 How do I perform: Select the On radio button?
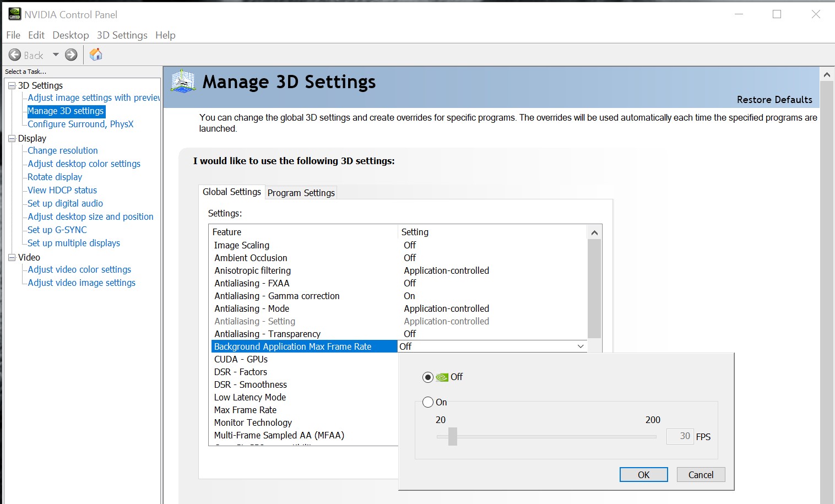428,402
